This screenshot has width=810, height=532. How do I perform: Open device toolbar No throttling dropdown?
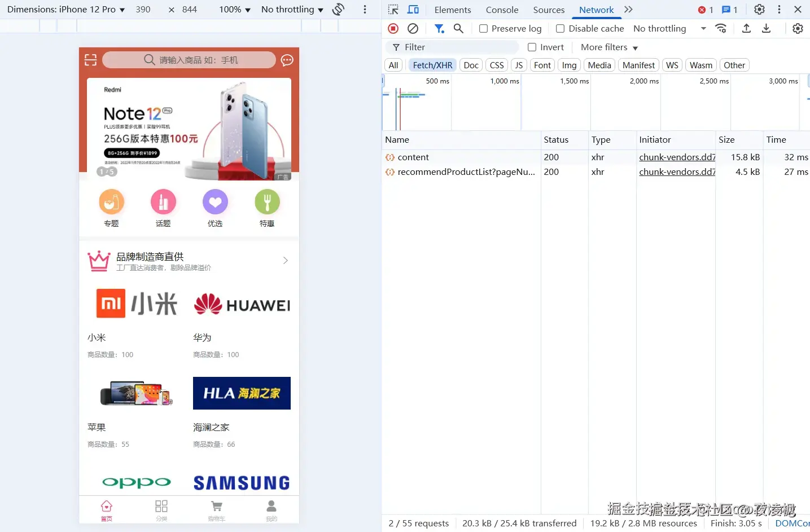[292, 10]
